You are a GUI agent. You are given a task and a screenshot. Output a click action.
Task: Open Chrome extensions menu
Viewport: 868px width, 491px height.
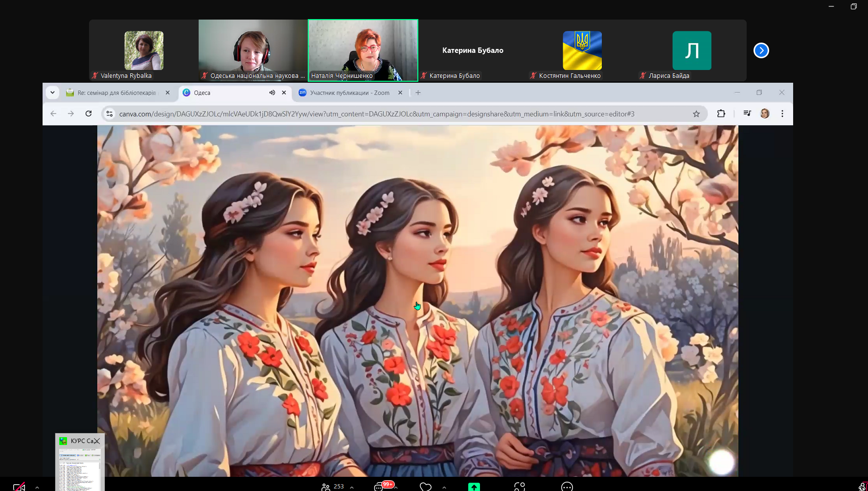(721, 114)
